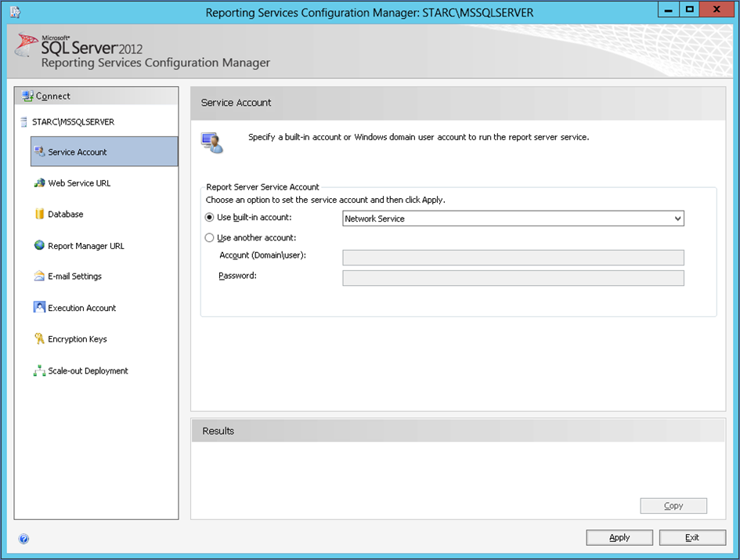740x560 pixels.
Task: Click the Execution Account icon
Action: point(40,307)
